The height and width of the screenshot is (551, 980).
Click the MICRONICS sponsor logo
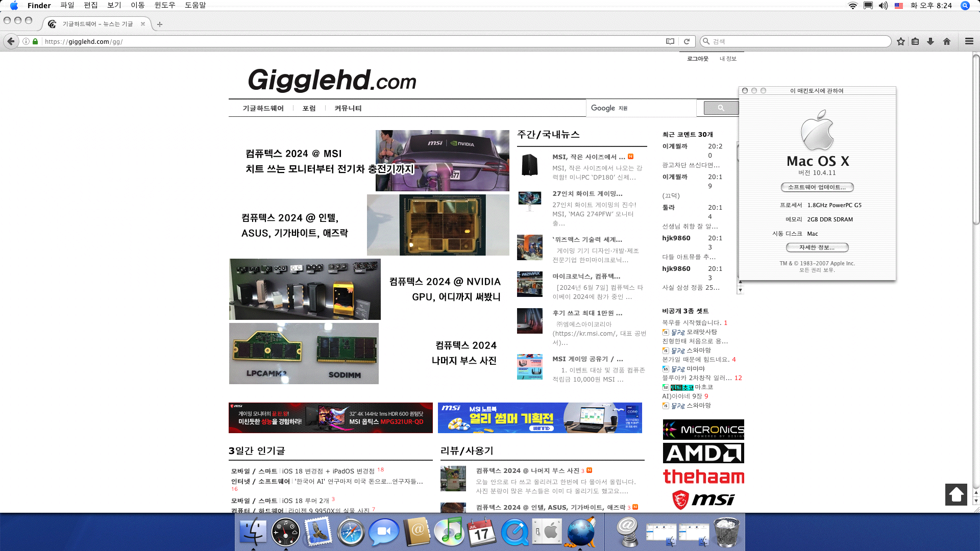click(703, 430)
